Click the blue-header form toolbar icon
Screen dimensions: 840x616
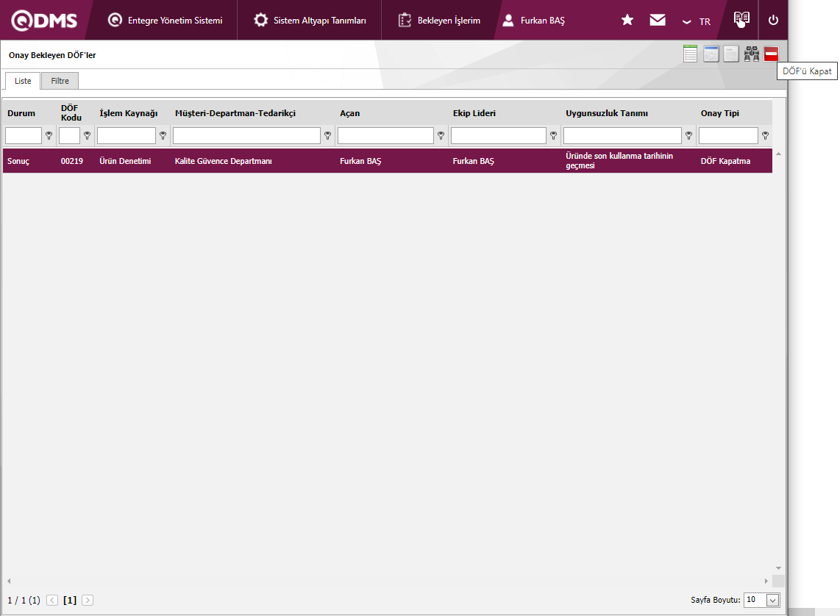tap(711, 54)
